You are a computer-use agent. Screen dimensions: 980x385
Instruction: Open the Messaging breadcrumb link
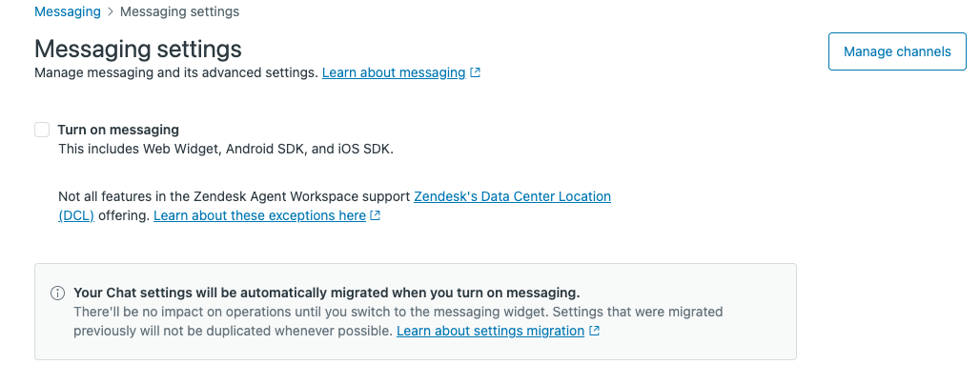(x=67, y=12)
